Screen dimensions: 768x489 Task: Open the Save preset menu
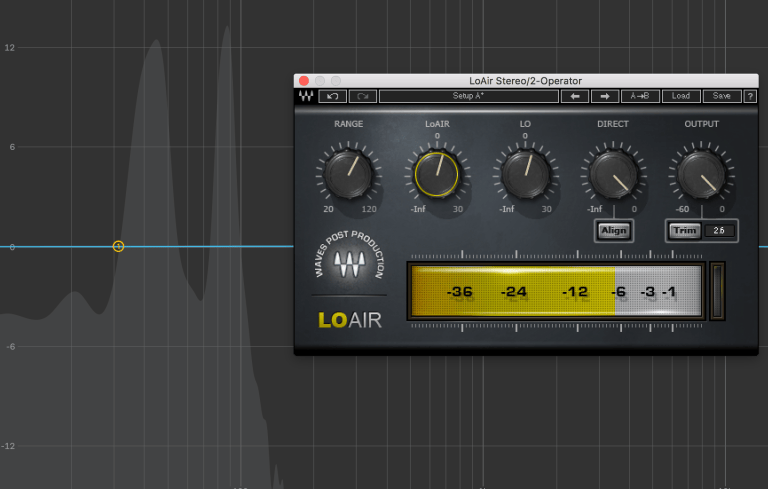(721, 96)
